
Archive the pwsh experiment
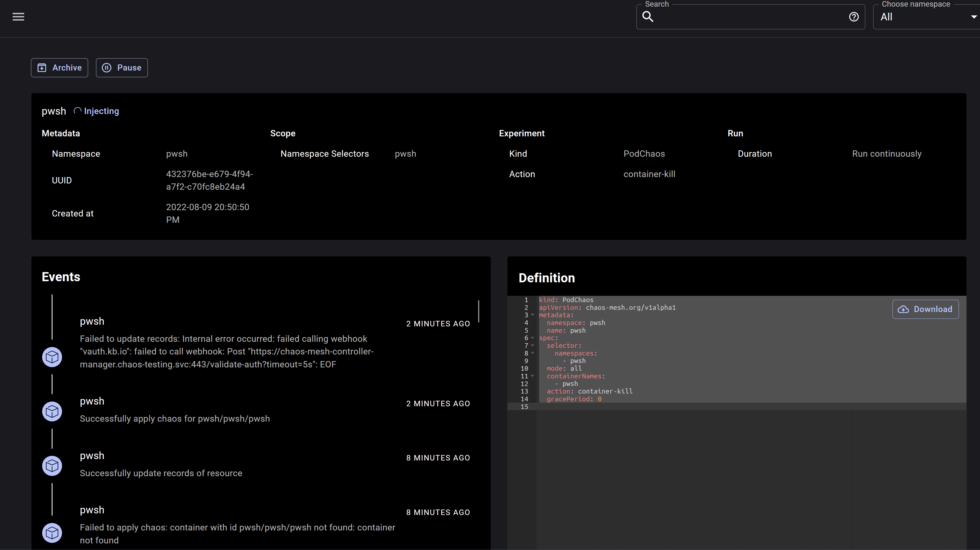click(59, 67)
